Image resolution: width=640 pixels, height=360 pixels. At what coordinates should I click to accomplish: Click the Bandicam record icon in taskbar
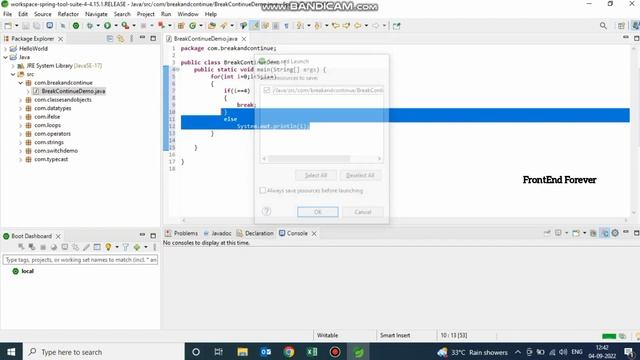tap(335, 352)
